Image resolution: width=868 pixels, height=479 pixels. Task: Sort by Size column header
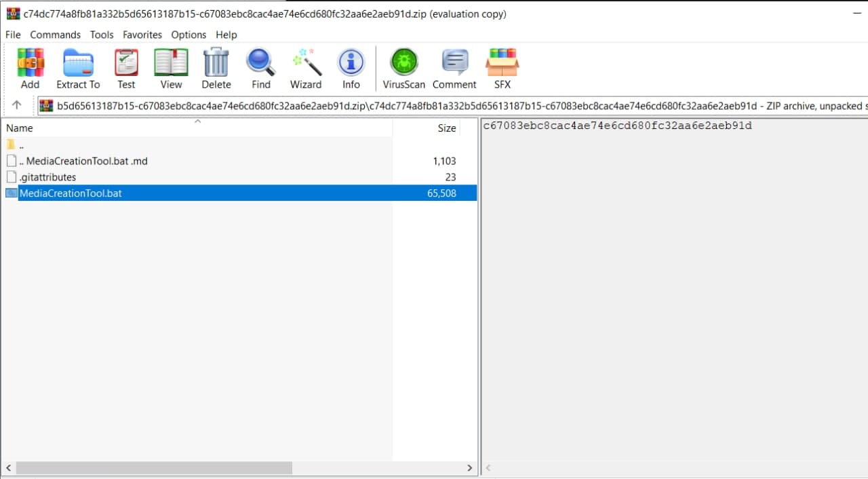[x=427, y=128]
